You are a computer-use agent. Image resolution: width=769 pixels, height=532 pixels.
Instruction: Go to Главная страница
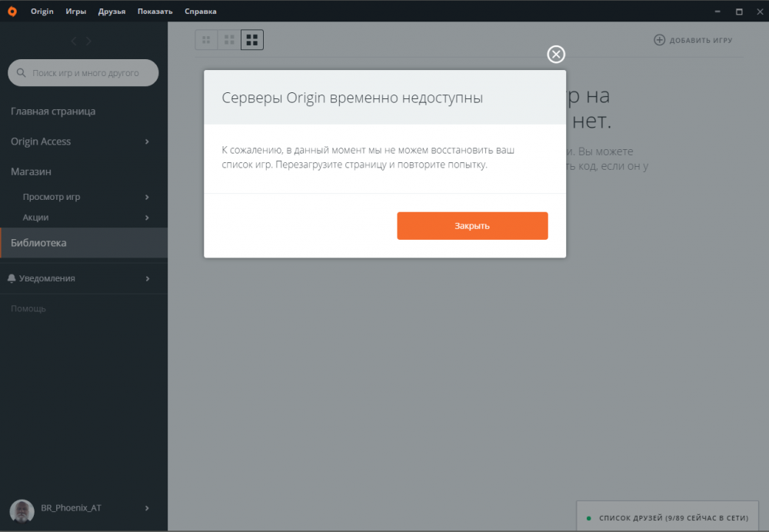(53, 111)
